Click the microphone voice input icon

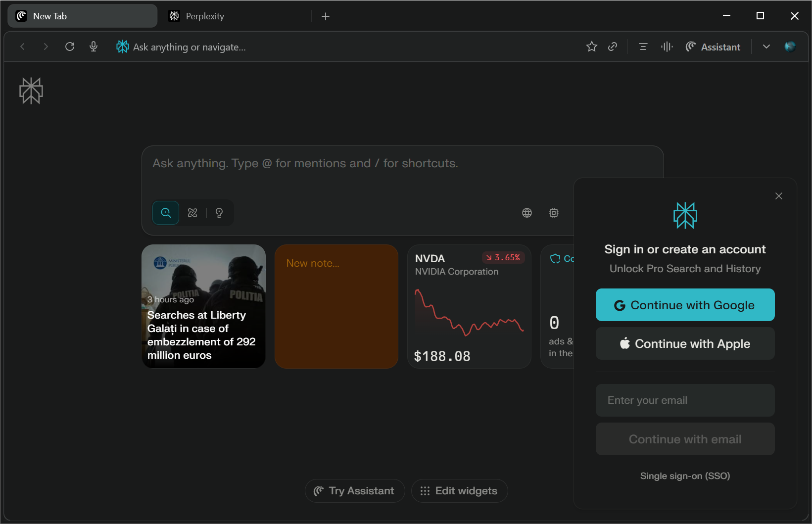click(94, 47)
